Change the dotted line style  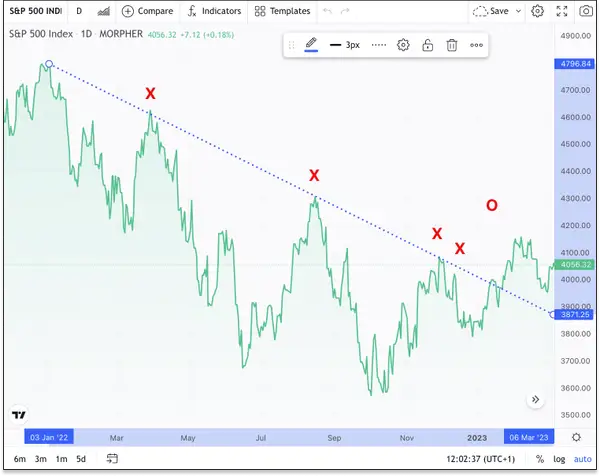click(x=378, y=45)
